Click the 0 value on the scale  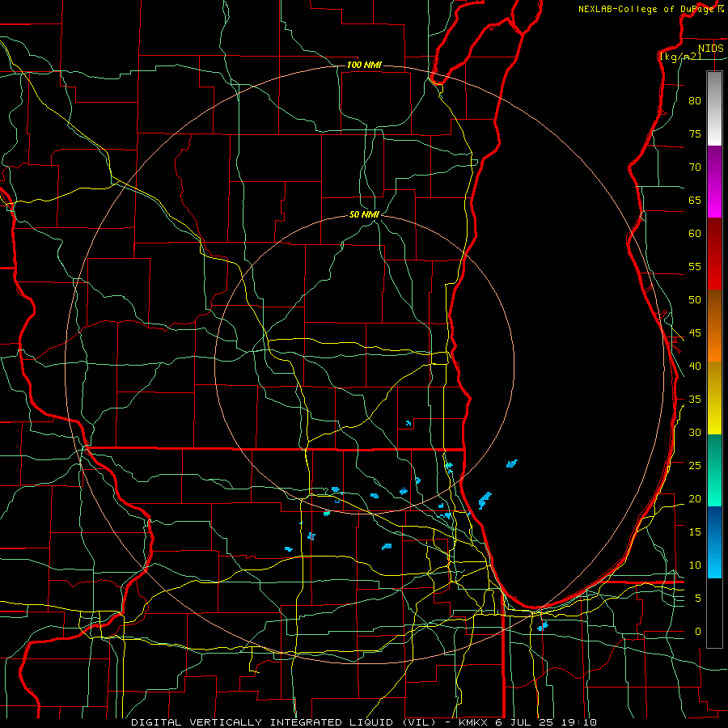pos(698,632)
